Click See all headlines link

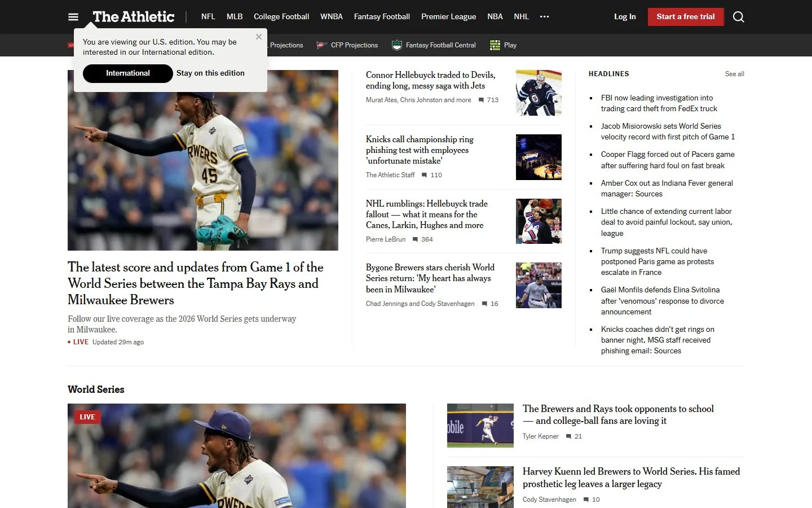tap(735, 74)
